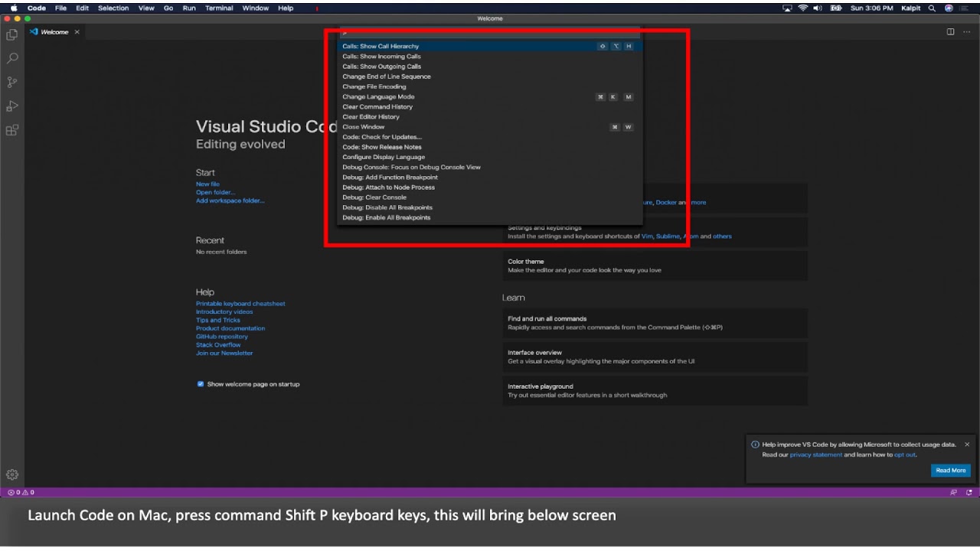The width and height of the screenshot is (980, 551).
Task: Select Code: Show Release Notes command
Action: [489, 147]
